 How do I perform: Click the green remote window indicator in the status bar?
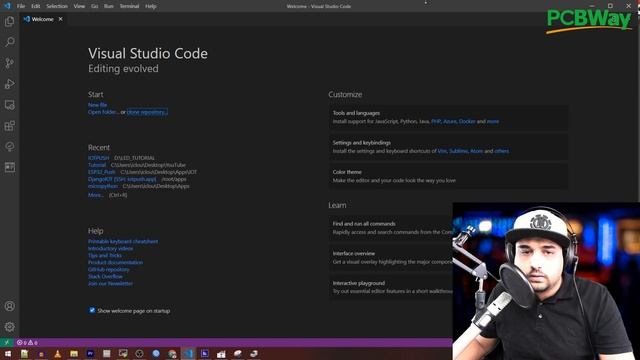pyautogui.click(x=7, y=342)
